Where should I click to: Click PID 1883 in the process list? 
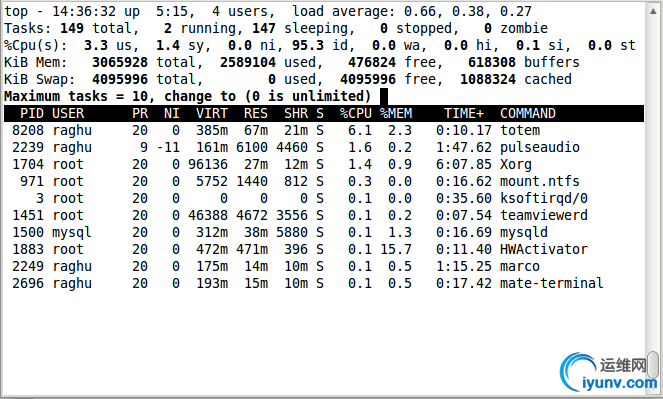(28, 249)
